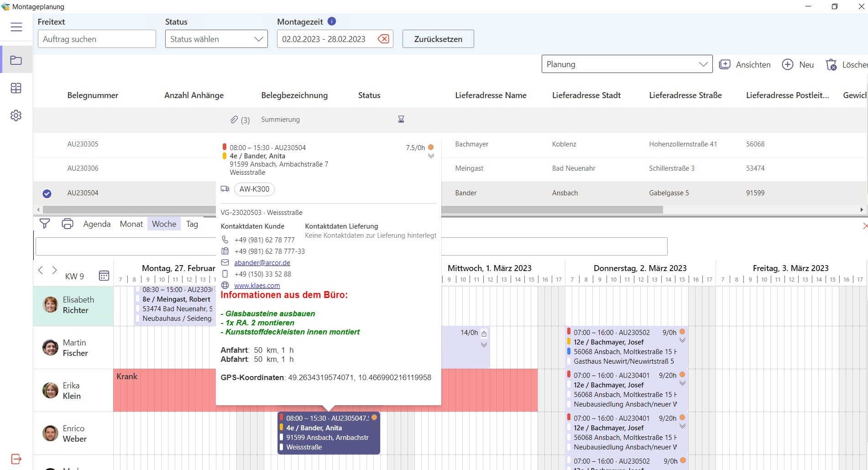The width and height of the screenshot is (868, 470).
Task: Uncheck the selected row AU230504
Action: pos(47,193)
